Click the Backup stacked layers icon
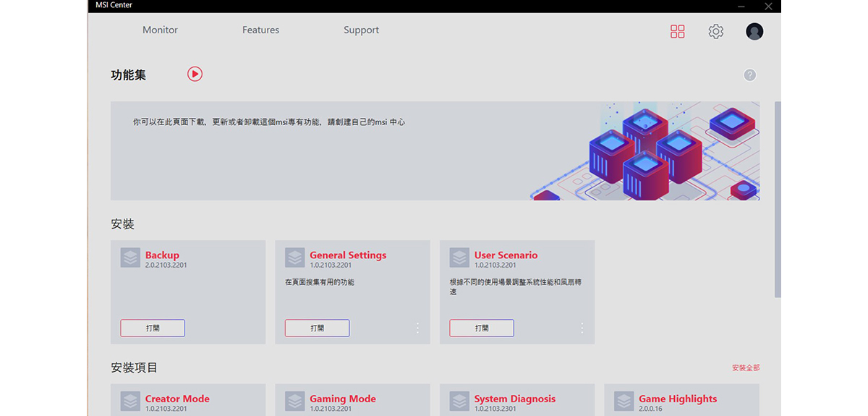The height and width of the screenshot is (416, 868). coord(130,258)
